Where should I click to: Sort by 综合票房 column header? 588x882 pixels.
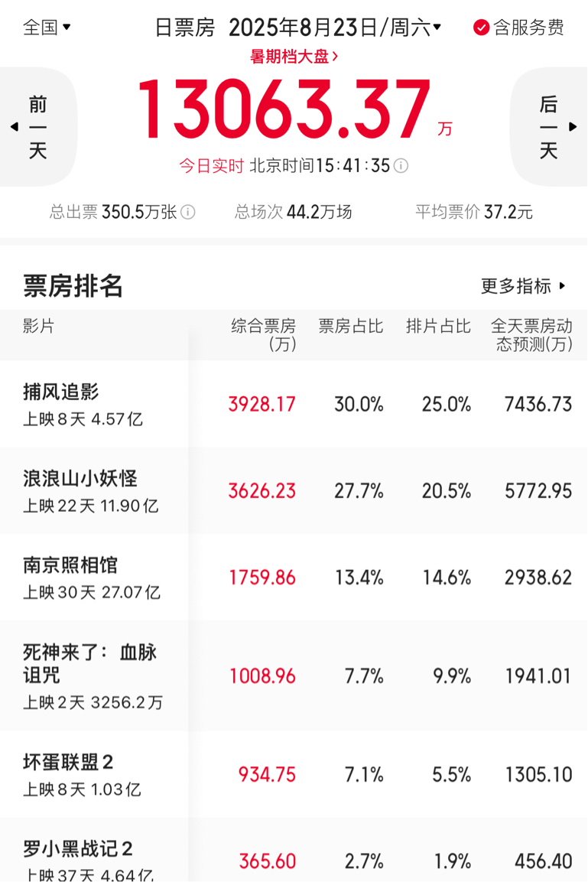click(264, 335)
